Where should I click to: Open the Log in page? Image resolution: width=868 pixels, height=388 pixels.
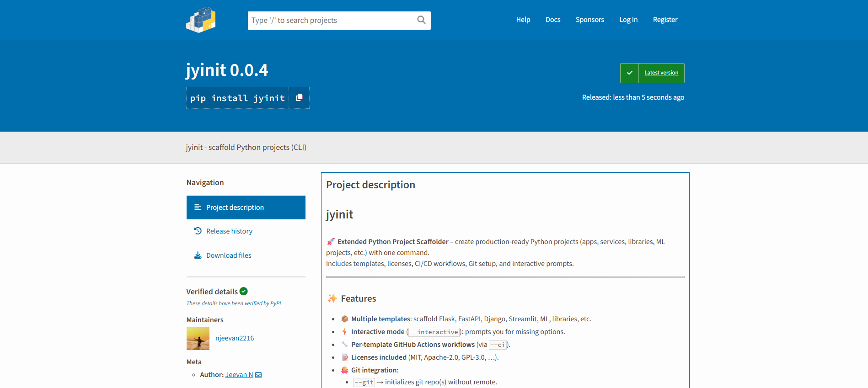tap(628, 20)
